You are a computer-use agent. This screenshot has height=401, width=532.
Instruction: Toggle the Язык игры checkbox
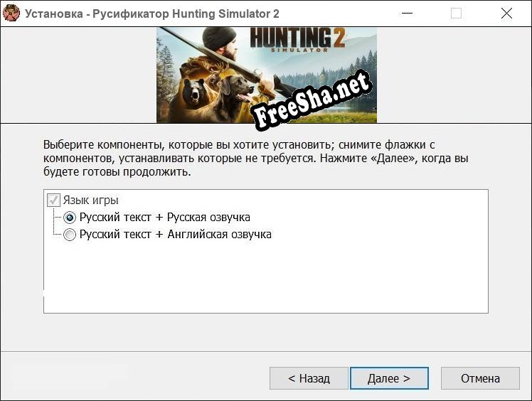tap(53, 200)
